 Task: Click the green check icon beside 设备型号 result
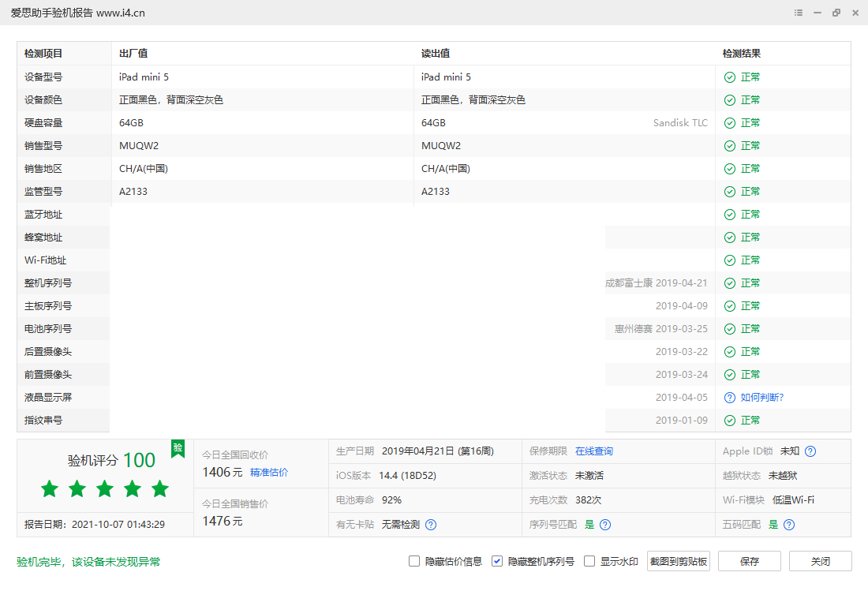click(728, 77)
